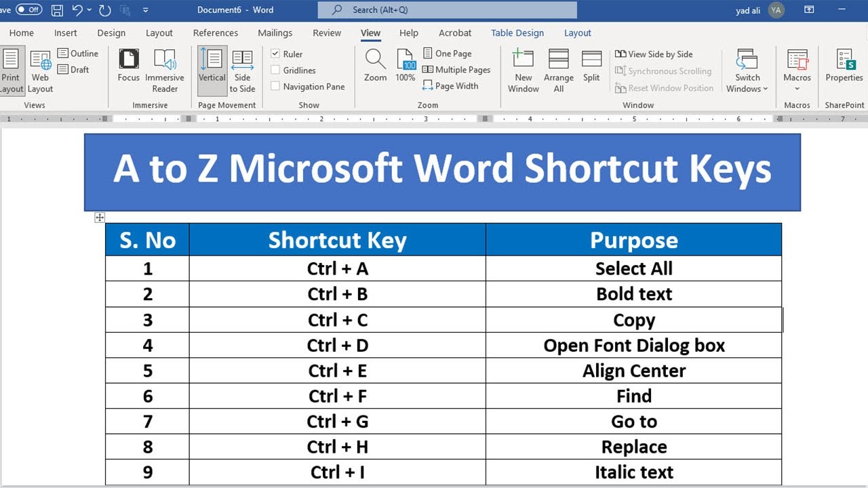Enable the Gridlines checkbox
Screen dimensions: 868x488
275,70
